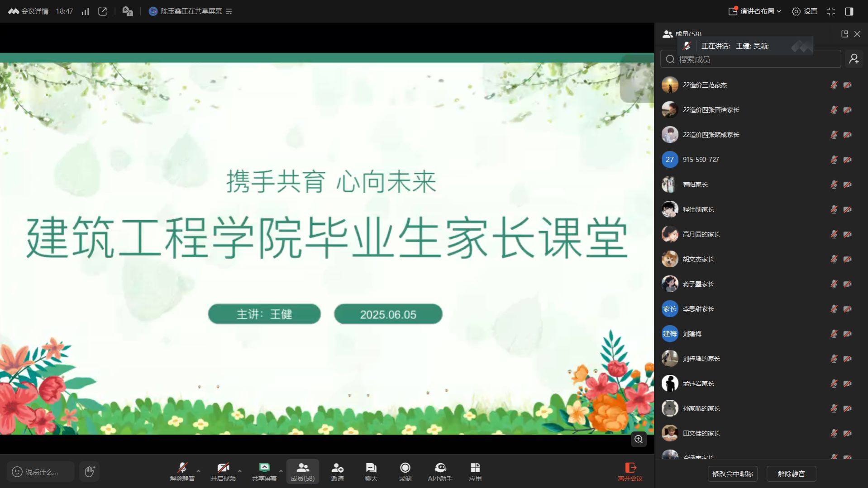Open the presenter layout dropdown
This screenshot has width=868, height=488.
click(x=754, y=11)
